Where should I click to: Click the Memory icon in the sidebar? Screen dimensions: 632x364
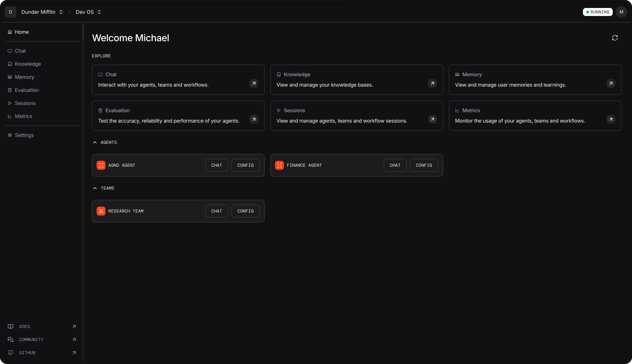click(x=10, y=77)
